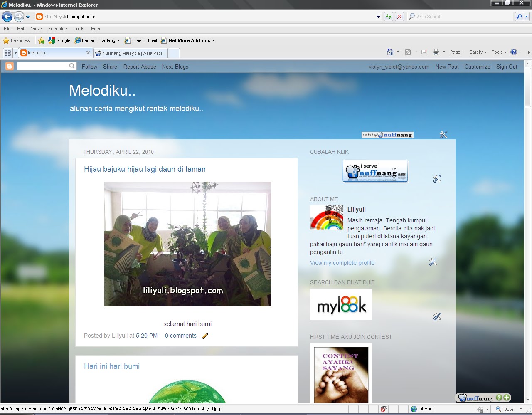
Task: Open the Tools menu in menu bar
Action: pyautogui.click(x=79, y=29)
